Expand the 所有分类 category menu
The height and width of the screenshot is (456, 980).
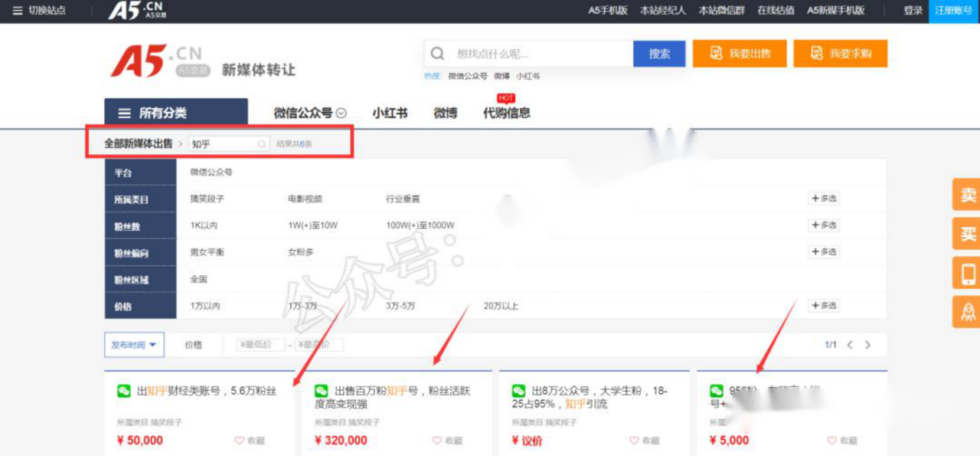176,113
